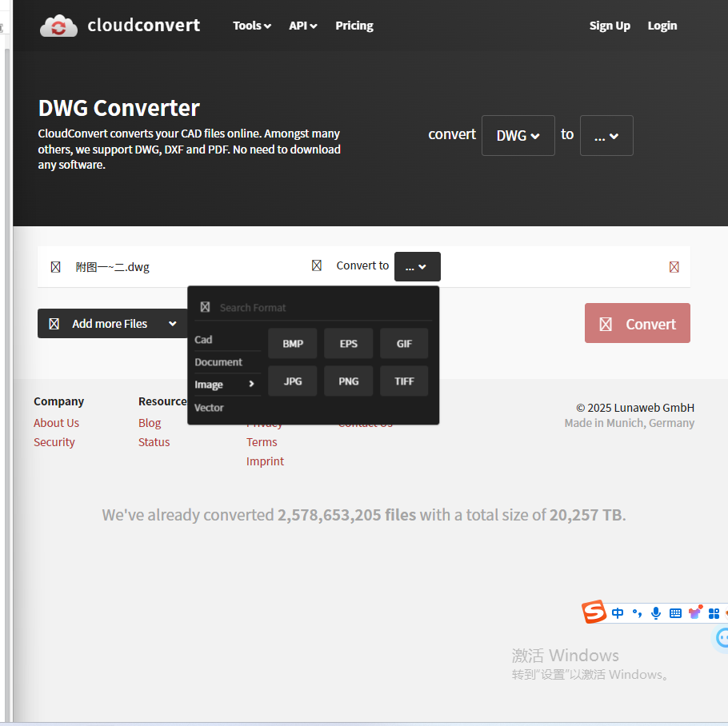Open the chat bubble widget
This screenshot has height=726, width=728.
click(722, 638)
